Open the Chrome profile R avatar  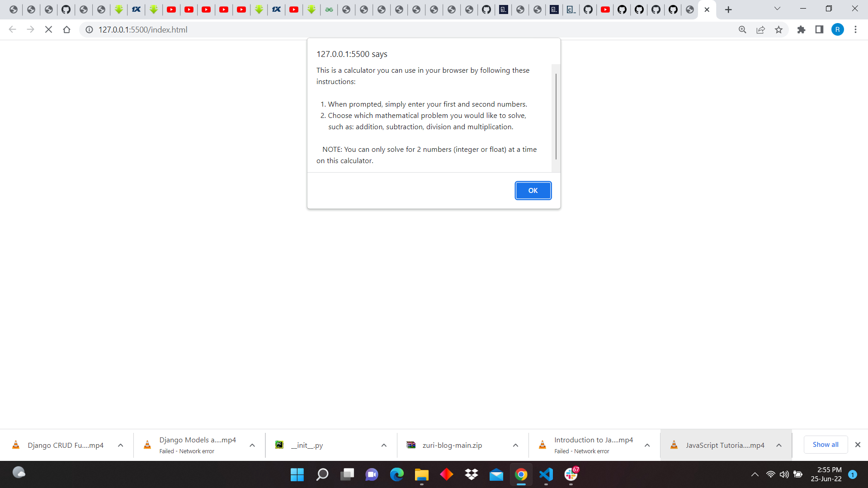837,29
